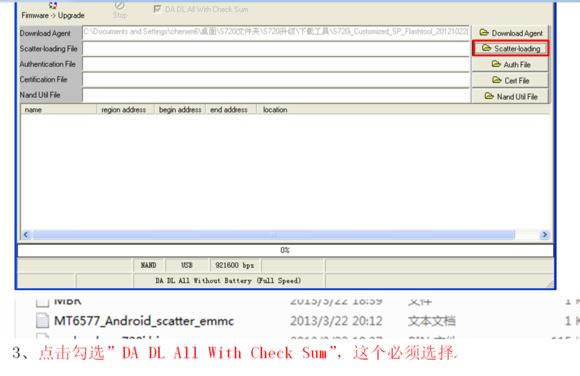Enable DA DL All With Check Sum checkbox

157,9
